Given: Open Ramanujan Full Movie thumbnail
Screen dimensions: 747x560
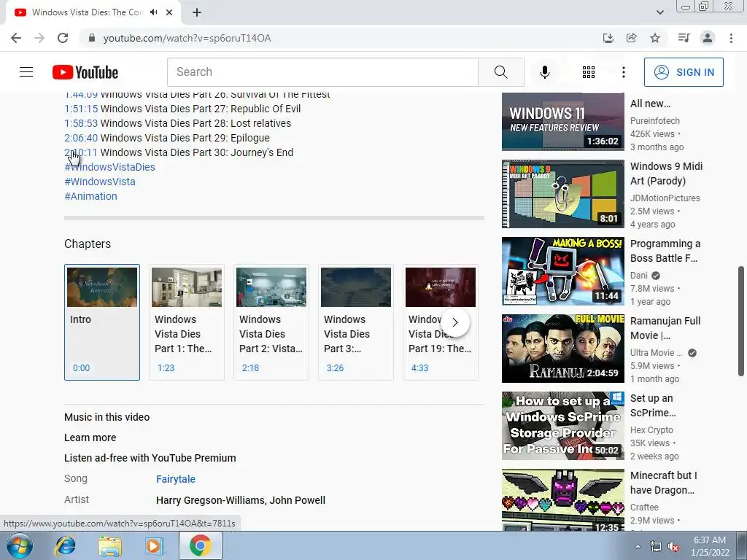Looking at the screenshot, I should (562, 349).
